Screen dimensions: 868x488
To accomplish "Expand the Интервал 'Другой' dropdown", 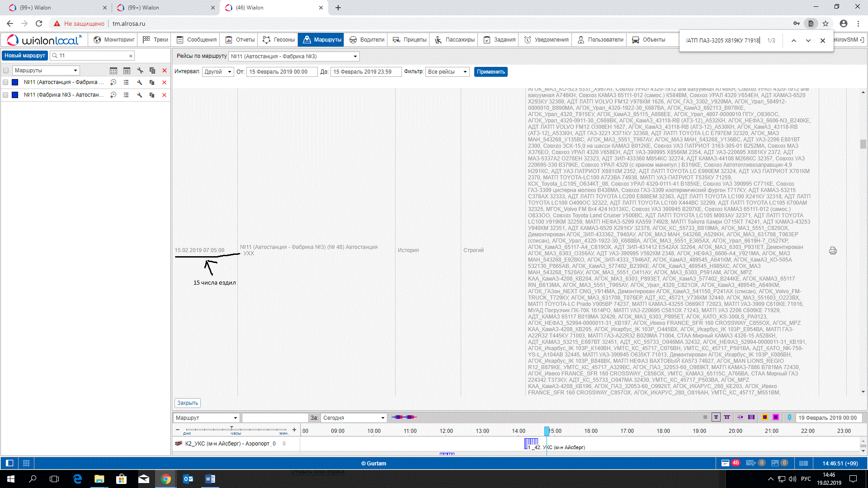I will pos(217,72).
